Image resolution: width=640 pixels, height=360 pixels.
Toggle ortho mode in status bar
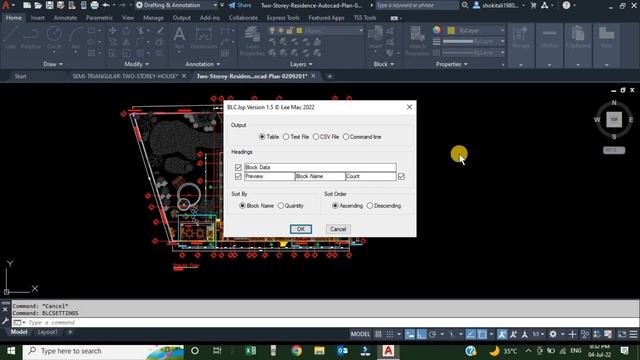(421, 334)
